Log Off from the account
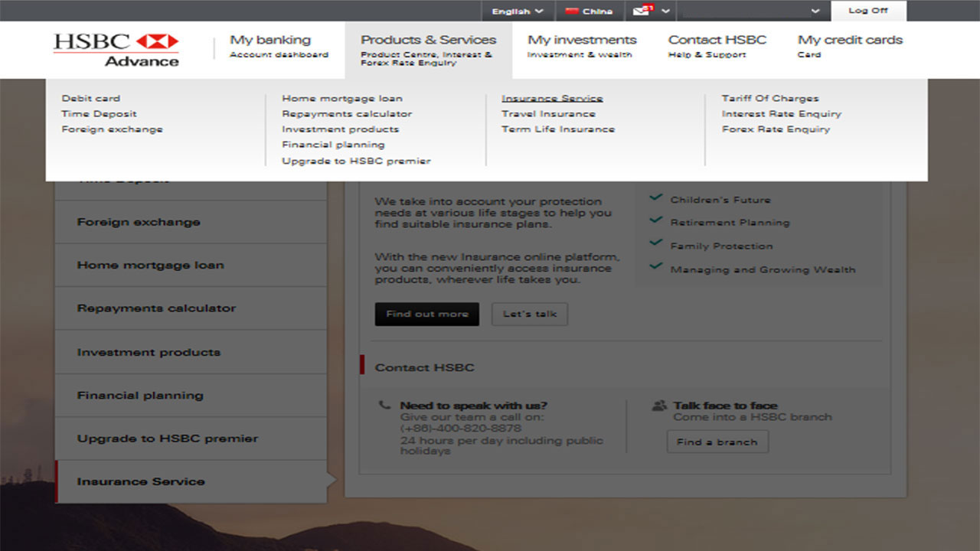This screenshot has height=551, width=980. (868, 11)
